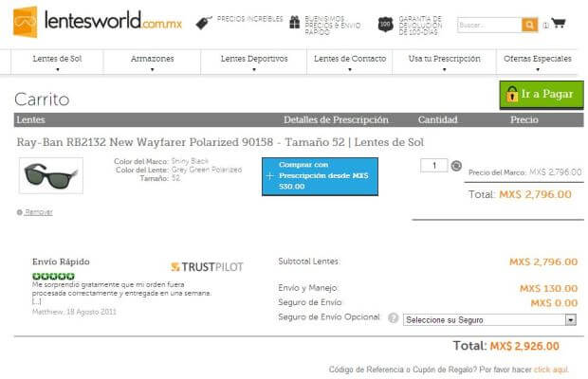Click the Buscar search input field
Screen dimensions: 588x379
click(x=489, y=25)
